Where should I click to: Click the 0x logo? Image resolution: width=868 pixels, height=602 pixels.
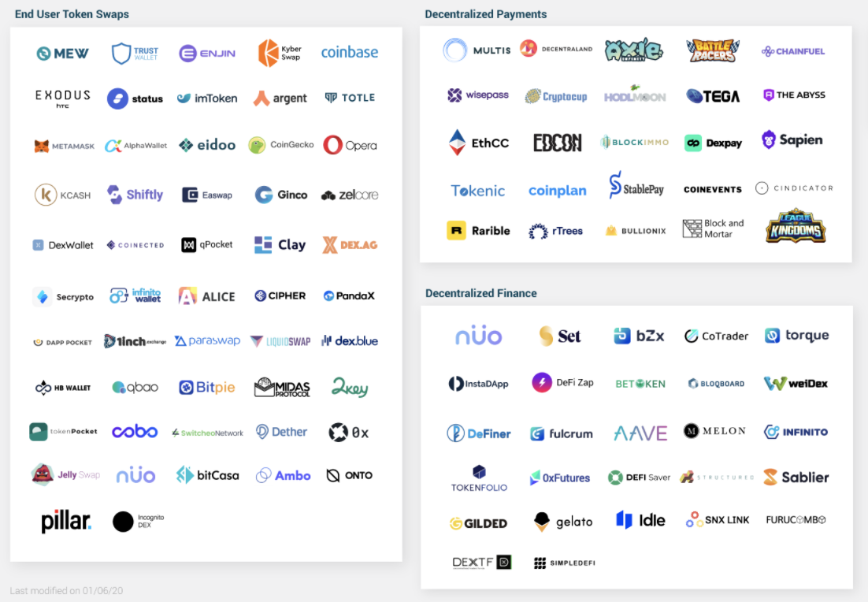(x=349, y=432)
